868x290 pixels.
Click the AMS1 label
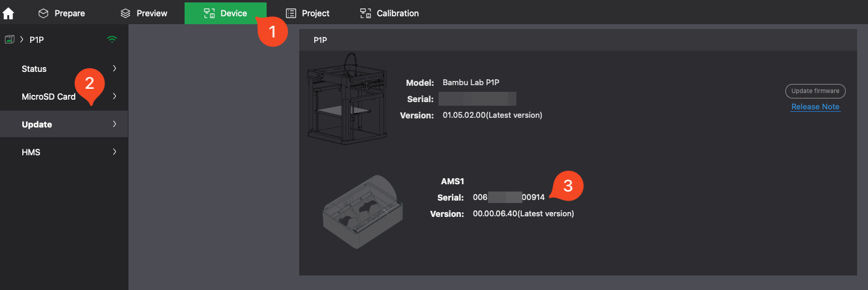pyautogui.click(x=452, y=181)
